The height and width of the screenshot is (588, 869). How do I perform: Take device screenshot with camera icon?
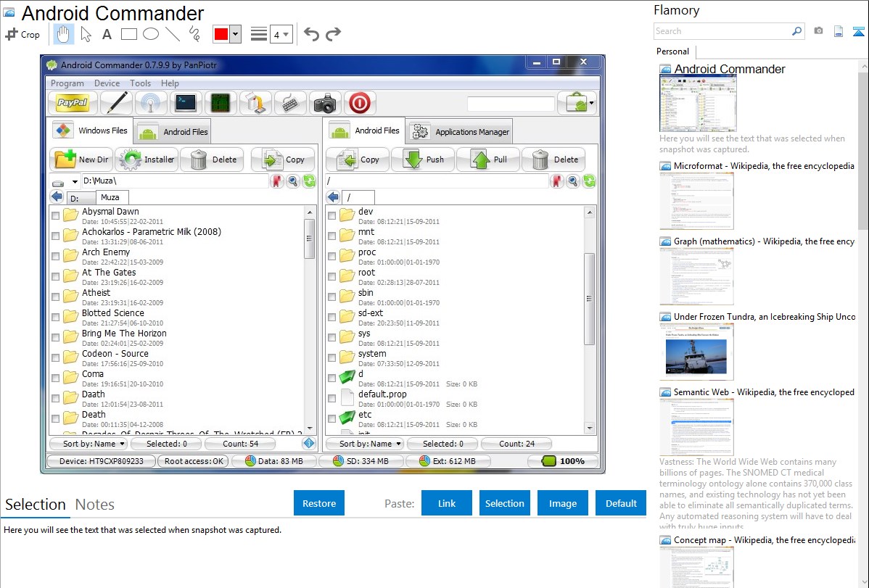pos(324,102)
